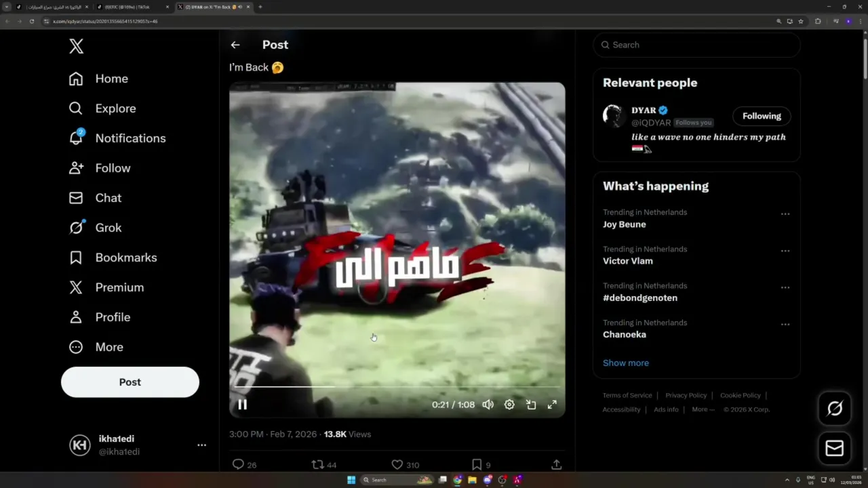The width and height of the screenshot is (868, 488).
Task: Open the browser extensions icon
Action: click(818, 21)
